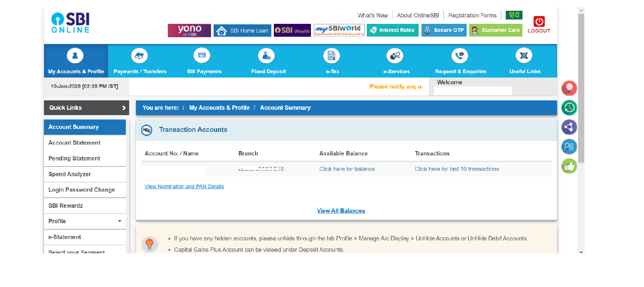The width and height of the screenshot is (644, 287).
Task: Click the Available Balance column header
Action: click(343, 153)
